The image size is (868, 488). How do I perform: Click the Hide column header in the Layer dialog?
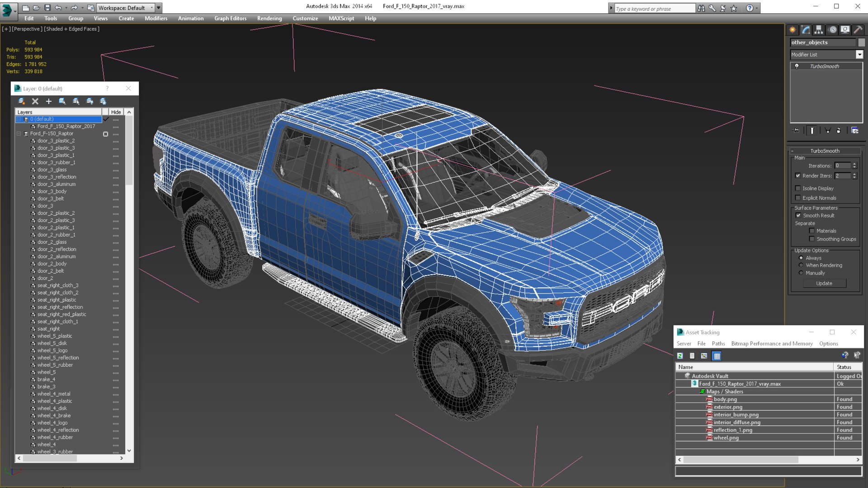[x=116, y=112]
